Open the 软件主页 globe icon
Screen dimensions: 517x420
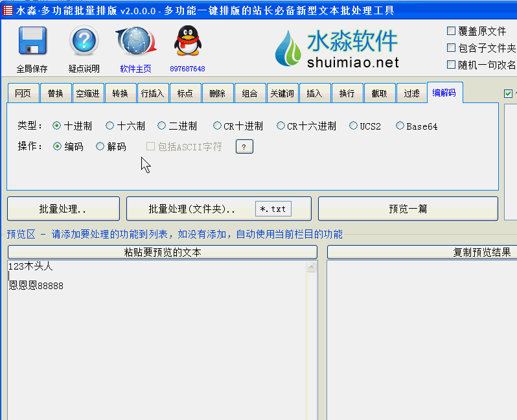135,43
